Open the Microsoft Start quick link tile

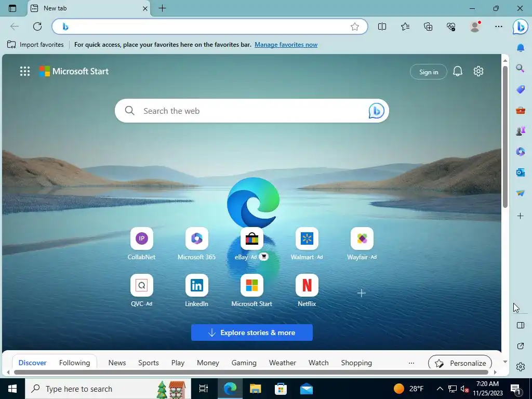pyautogui.click(x=251, y=291)
